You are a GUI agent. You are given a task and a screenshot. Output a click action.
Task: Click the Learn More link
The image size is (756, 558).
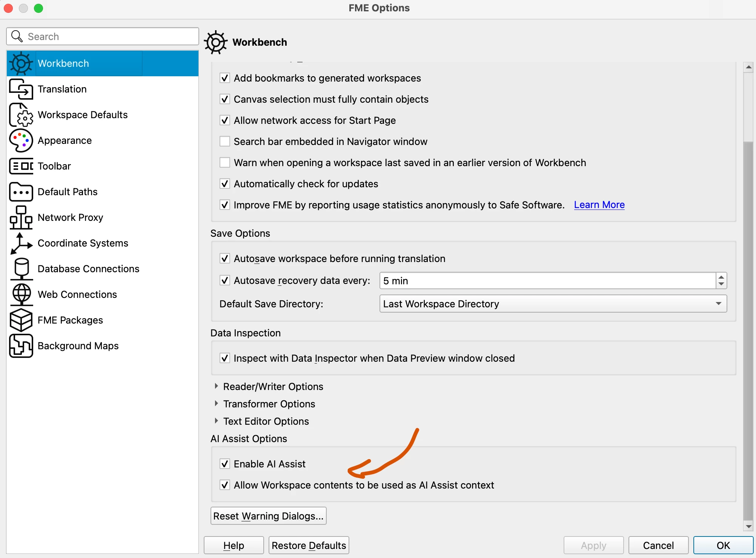pos(599,205)
